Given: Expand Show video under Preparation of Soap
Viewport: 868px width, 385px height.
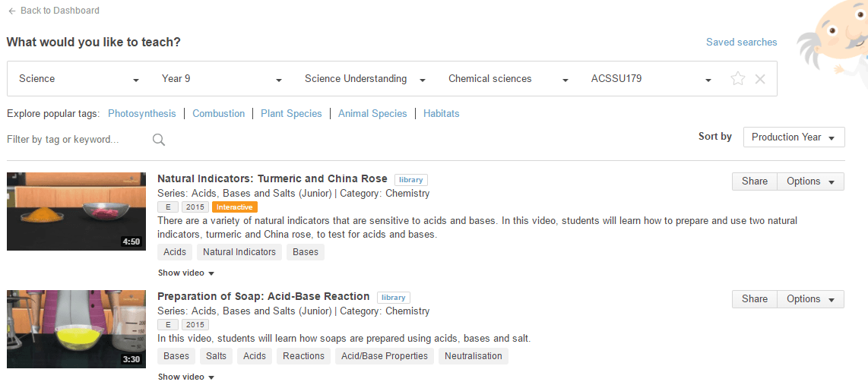Looking at the screenshot, I should 186,377.
